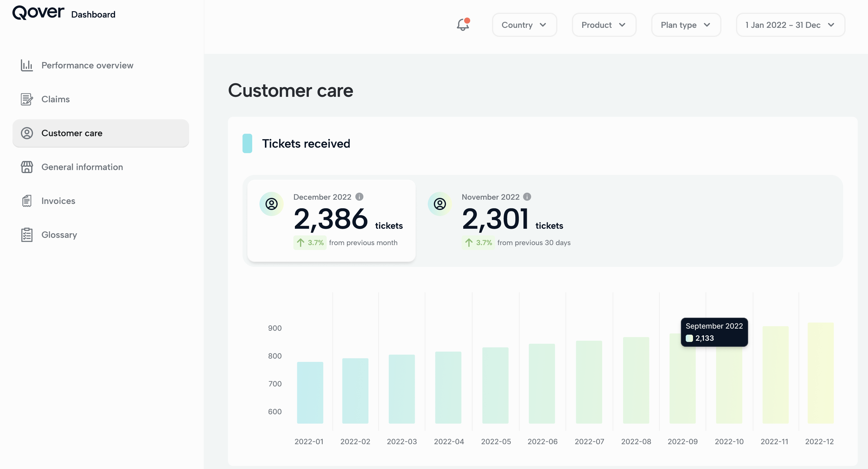
Task: Click the Tickets received color swatch
Action: click(x=247, y=143)
